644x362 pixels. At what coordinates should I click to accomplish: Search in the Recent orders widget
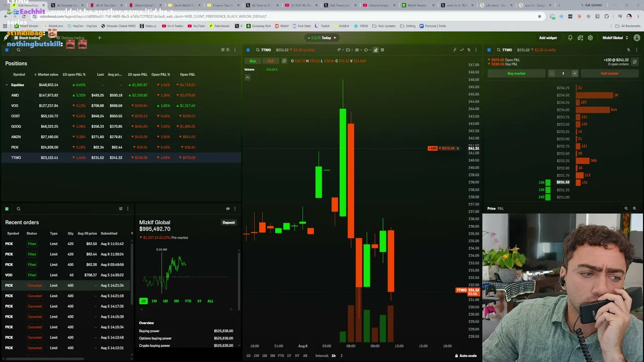[18, 209]
